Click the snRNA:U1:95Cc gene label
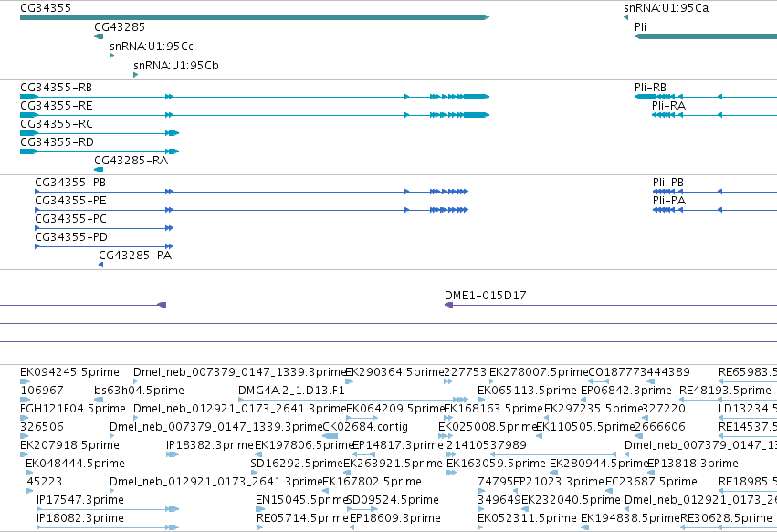The image size is (777, 532). (152, 47)
